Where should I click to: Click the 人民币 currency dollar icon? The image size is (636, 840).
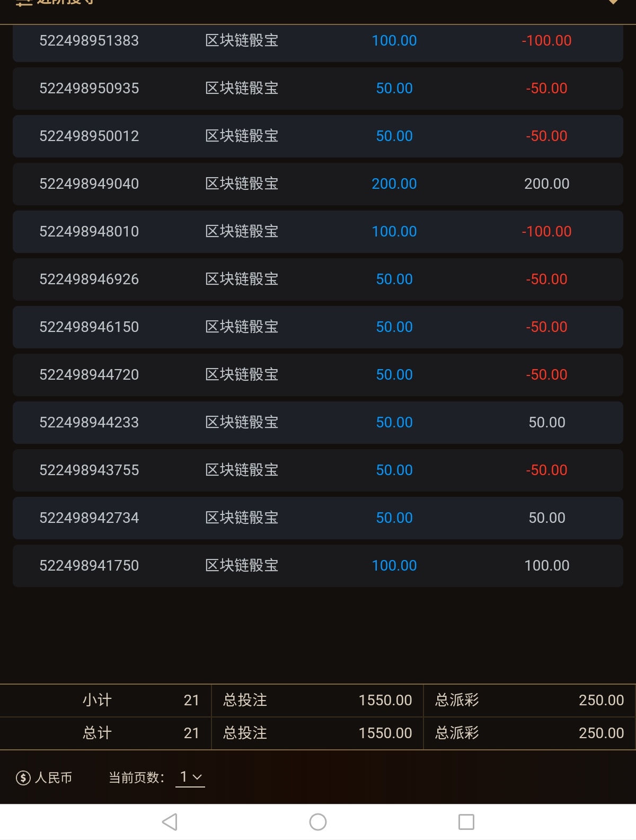(x=23, y=778)
